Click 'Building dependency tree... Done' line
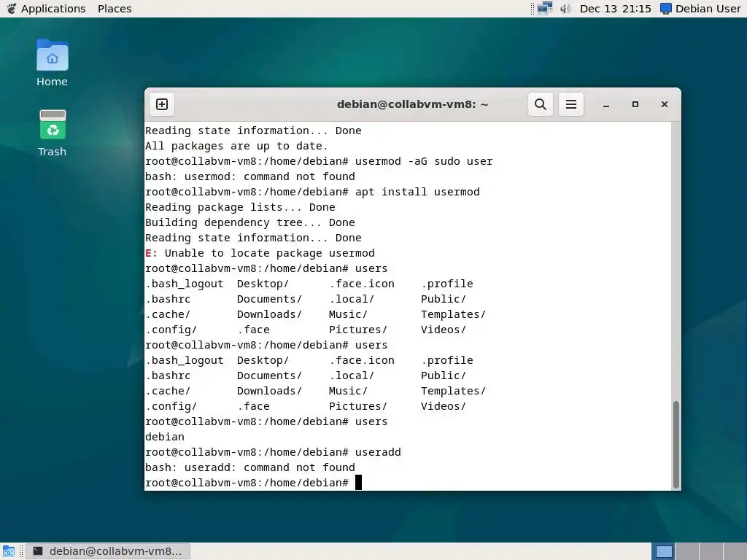Viewport: 747px width, 560px height. click(x=250, y=222)
